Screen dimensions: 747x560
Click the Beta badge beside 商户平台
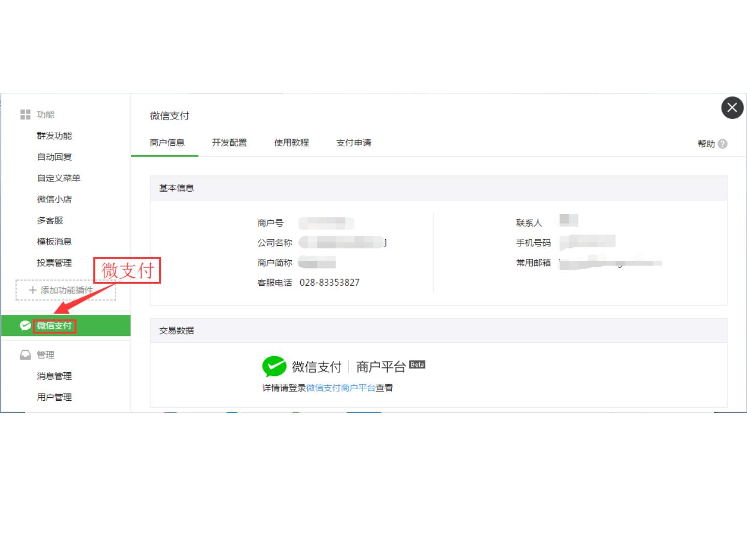417,365
